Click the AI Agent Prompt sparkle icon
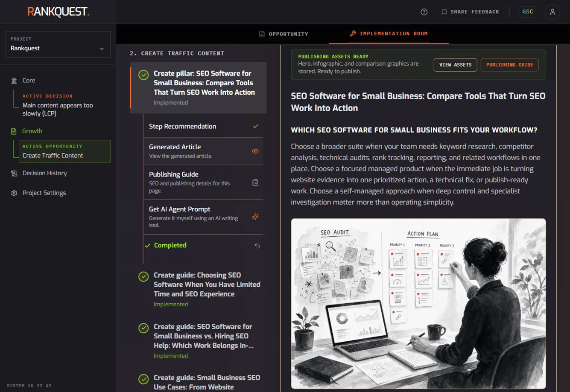570x392 pixels. pyautogui.click(x=255, y=217)
